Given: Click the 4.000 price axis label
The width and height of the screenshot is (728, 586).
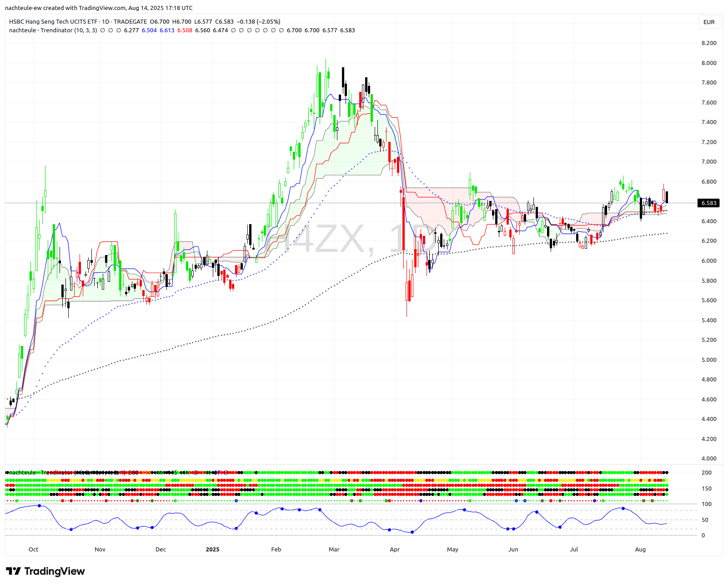Looking at the screenshot, I should click(708, 459).
